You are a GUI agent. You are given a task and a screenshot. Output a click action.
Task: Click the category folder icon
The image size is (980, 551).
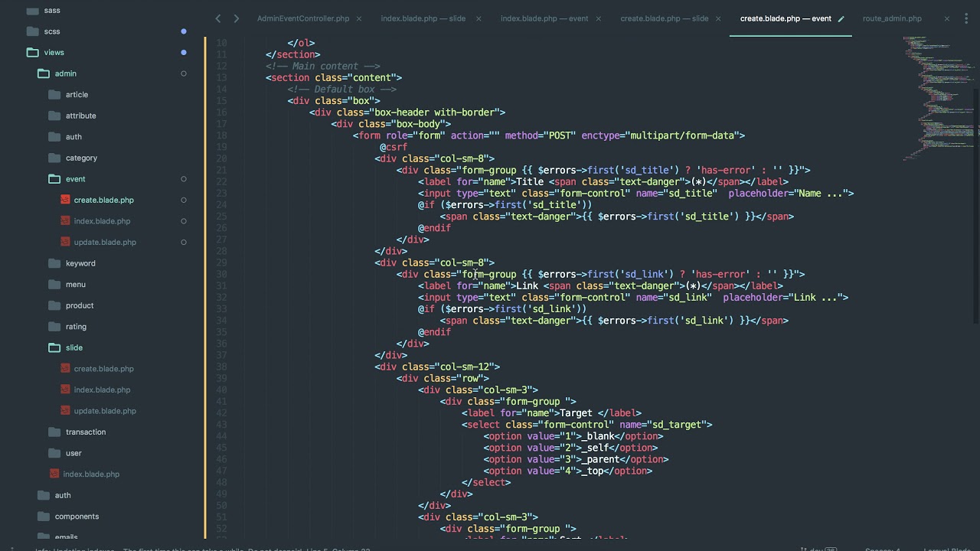tap(54, 158)
